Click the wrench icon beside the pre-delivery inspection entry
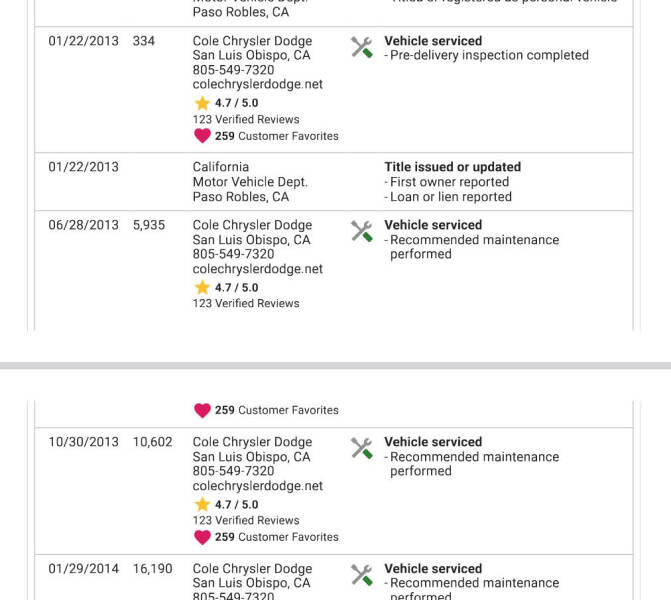Image resolution: width=671 pixels, height=600 pixels. 362,47
